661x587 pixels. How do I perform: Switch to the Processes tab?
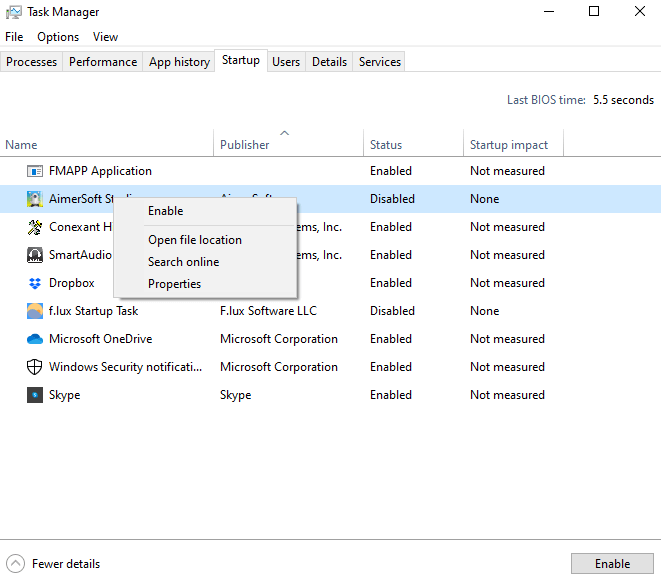pos(31,62)
